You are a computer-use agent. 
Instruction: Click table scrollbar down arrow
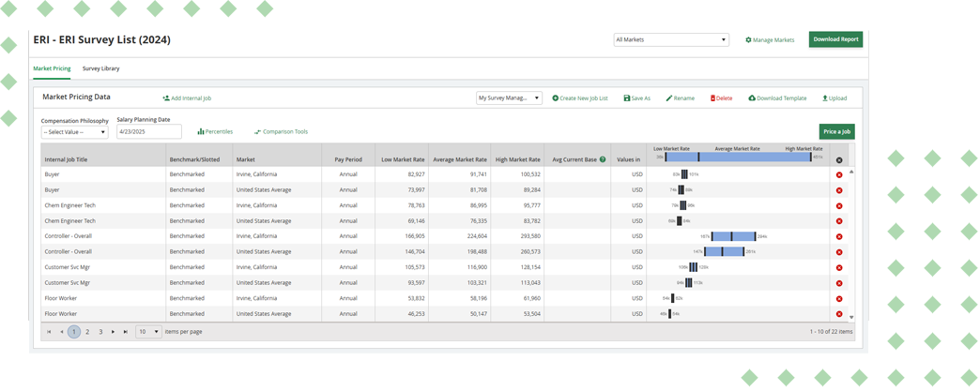coord(851,317)
